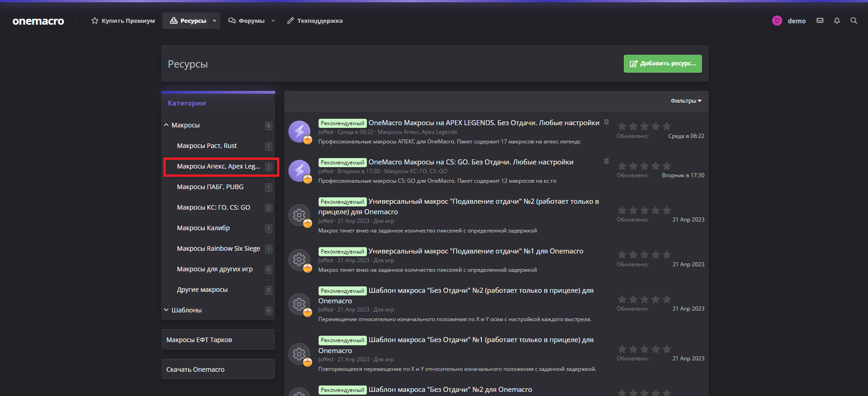Open Универсальный макрос Подавление отдачи №1 resource

click(x=476, y=251)
